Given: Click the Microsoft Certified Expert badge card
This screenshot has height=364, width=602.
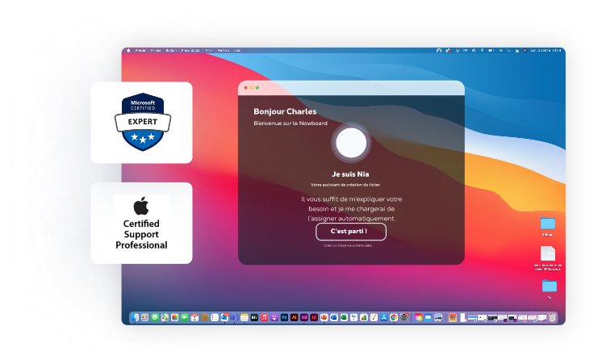Looking at the screenshot, I should [x=142, y=123].
